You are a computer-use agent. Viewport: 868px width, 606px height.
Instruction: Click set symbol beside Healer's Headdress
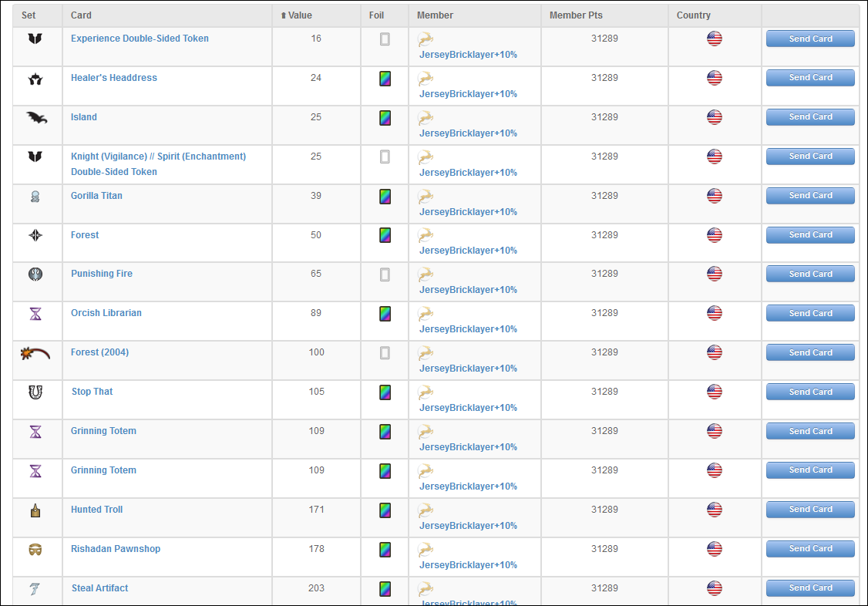[x=35, y=78]
